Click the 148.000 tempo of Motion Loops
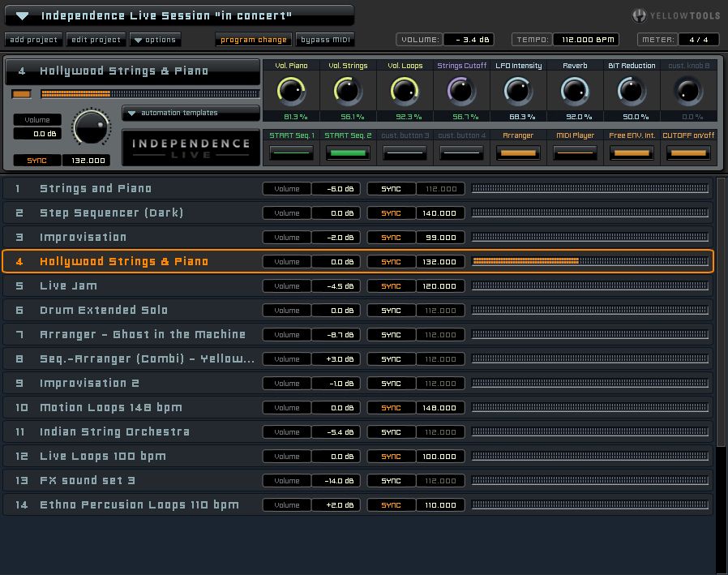The width and height of the screenshot is (728, 575). pyautogui.click(x=439, y=408)
